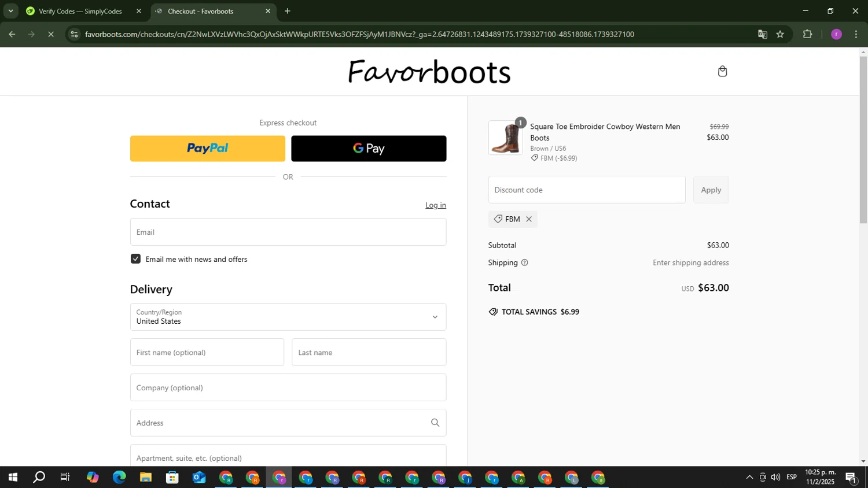Bookmark this page with the star icon
The width and height of the screenshot is (868, 488).
click(780, 34)
